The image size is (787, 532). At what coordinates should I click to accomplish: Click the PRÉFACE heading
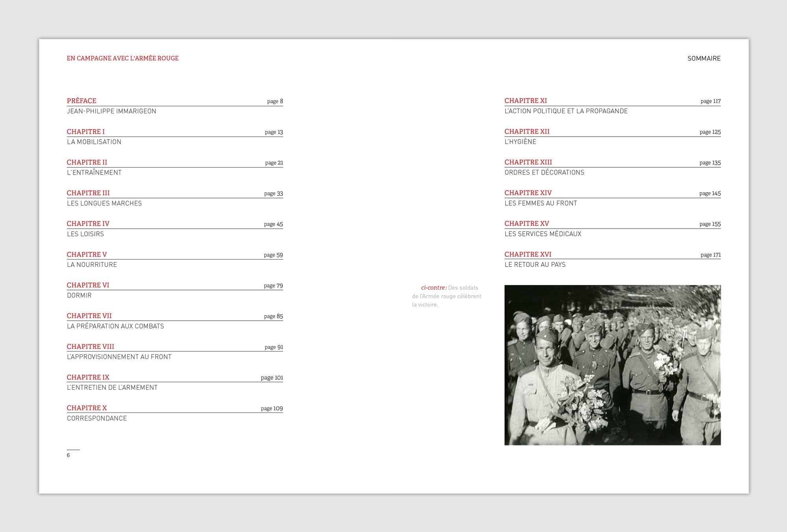81,101
